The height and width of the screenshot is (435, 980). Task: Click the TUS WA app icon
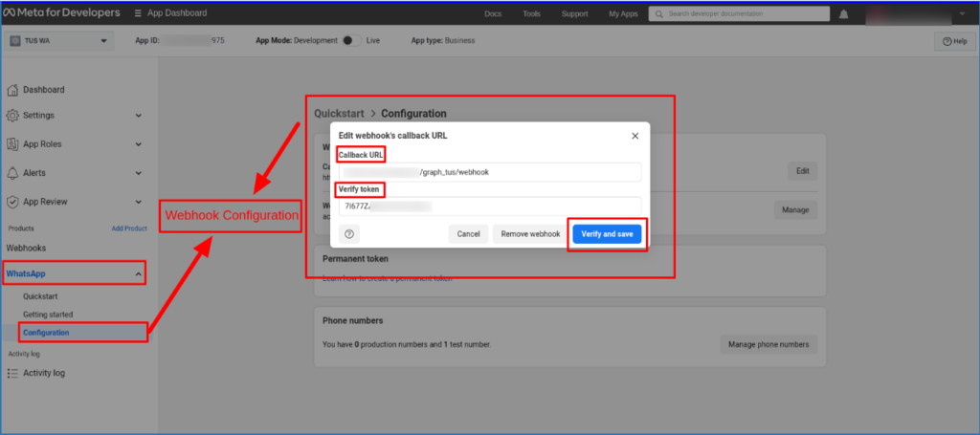14,41
